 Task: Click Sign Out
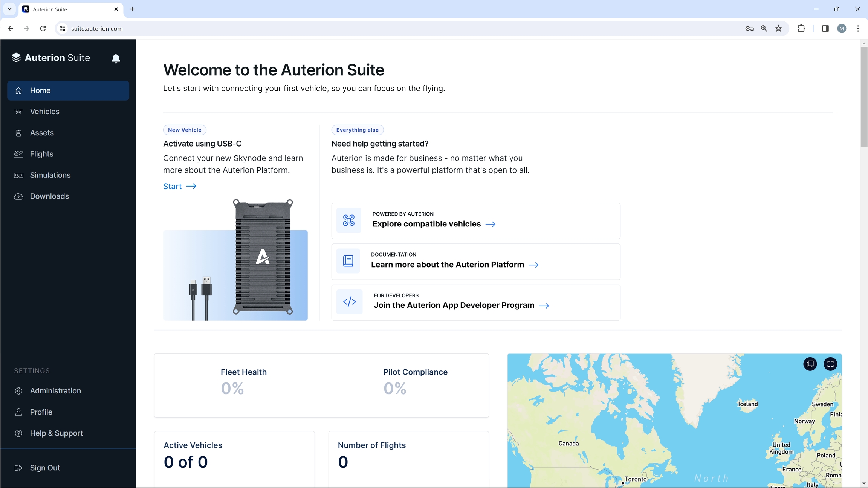45,468
